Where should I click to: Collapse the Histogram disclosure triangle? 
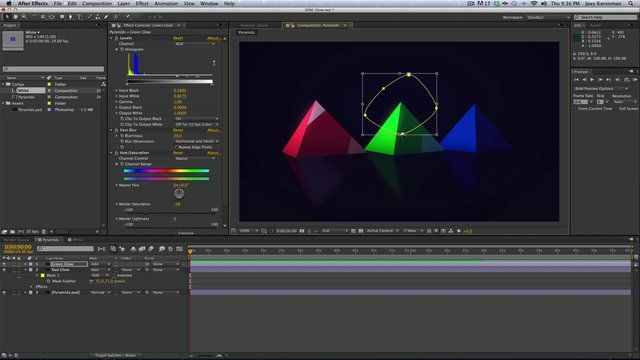point(117,49)
